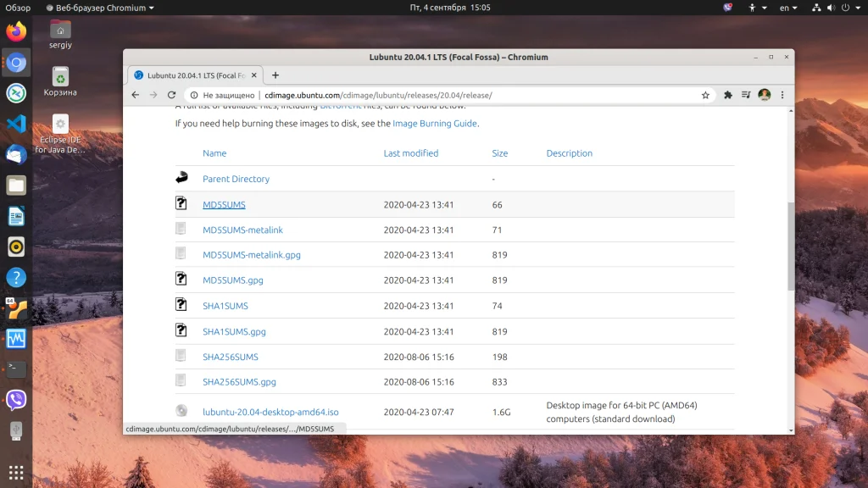The height and width of the screenshot is (488, 868).
Task: Click the USB drive icon in dock
Action: 16,430
